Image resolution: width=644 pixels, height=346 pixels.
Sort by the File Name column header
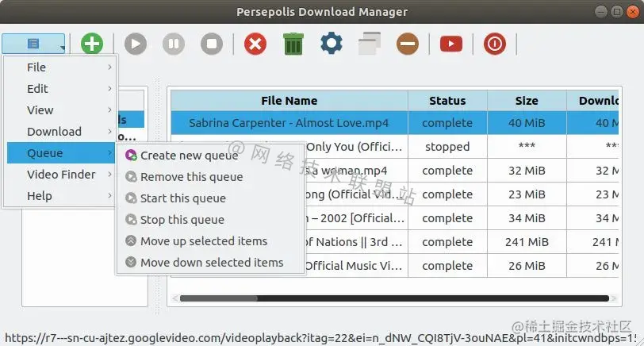(289, 101)
